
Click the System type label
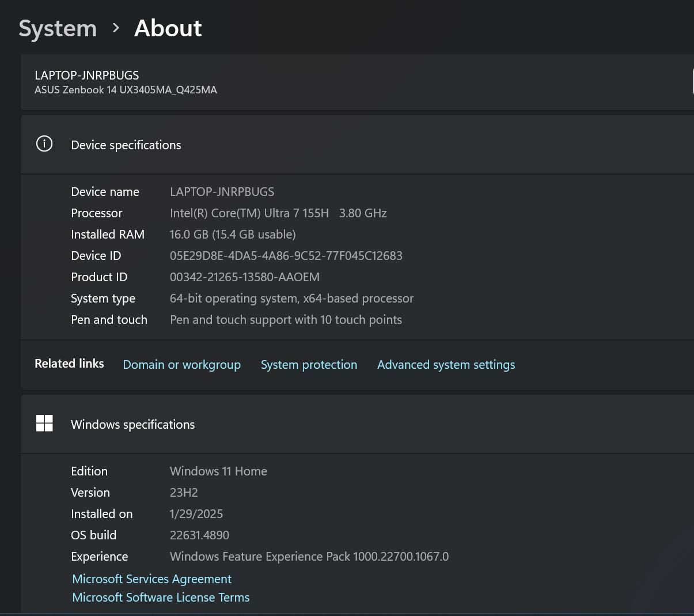pos(103,298)
